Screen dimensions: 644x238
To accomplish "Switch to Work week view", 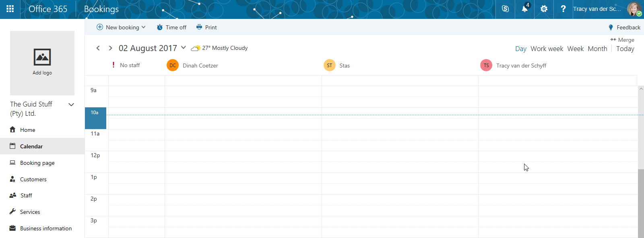I will [x=547, y=49].
